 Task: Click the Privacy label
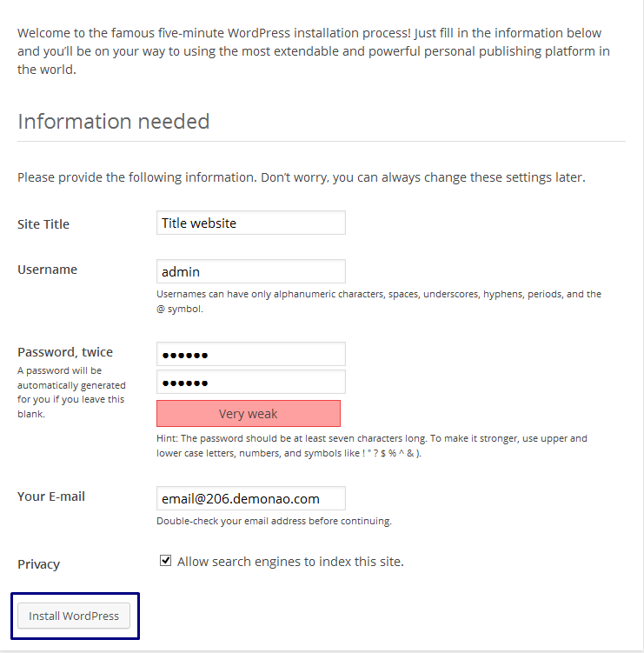tap(38, 564)
